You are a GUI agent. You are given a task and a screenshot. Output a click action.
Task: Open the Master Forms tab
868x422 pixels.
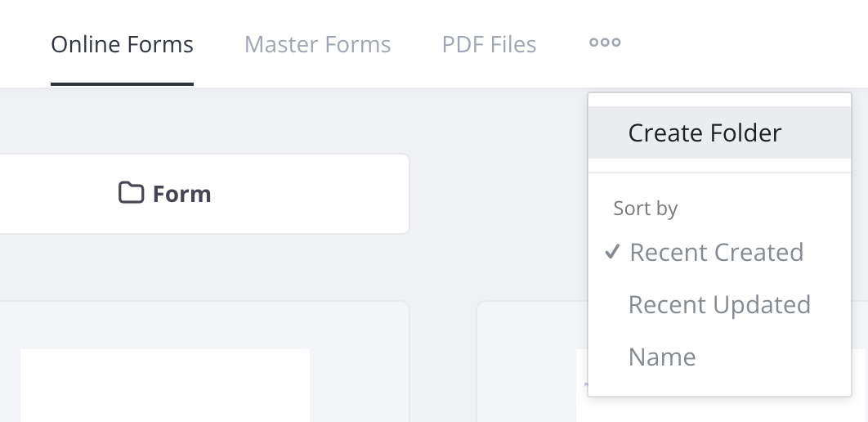[317, 44]
